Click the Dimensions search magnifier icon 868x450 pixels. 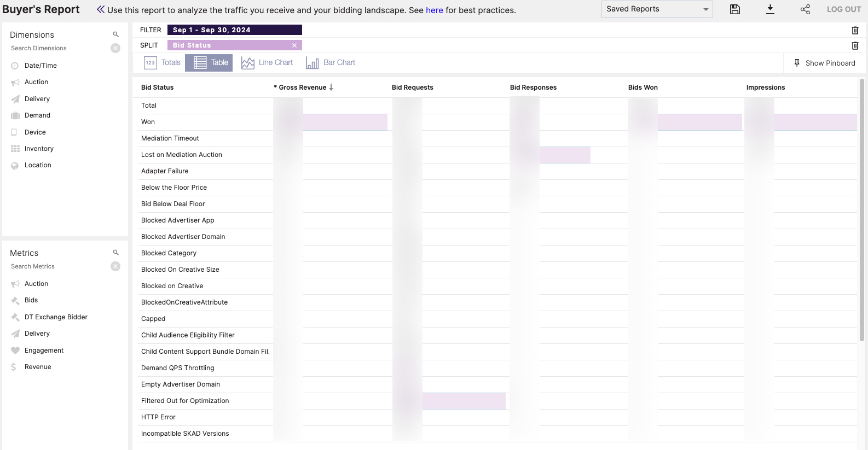(115, 34)
